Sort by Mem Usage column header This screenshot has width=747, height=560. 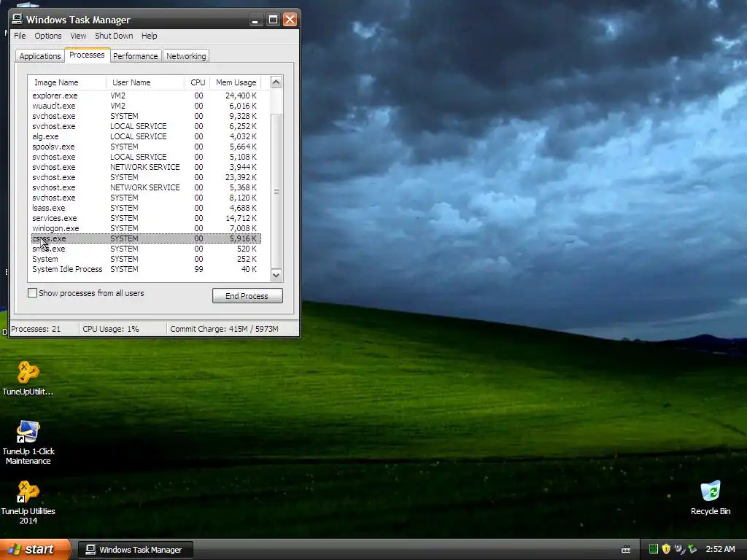[x=236, y=82]
